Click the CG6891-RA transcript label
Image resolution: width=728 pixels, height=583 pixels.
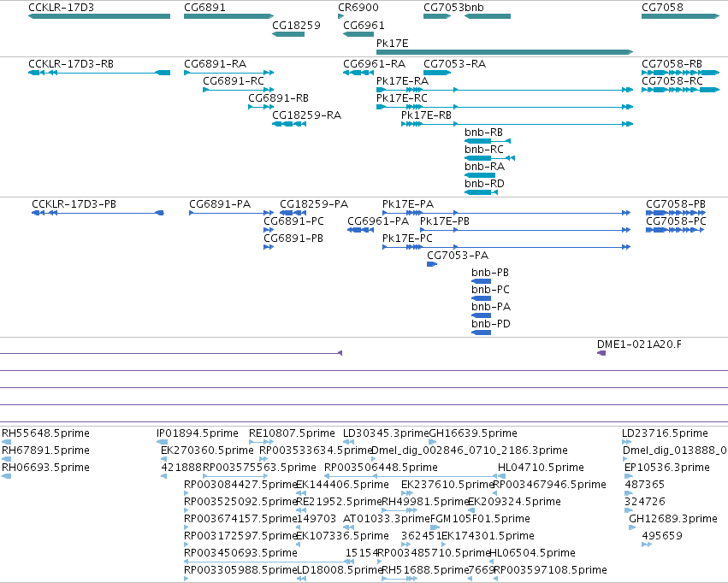click(215, 63)
